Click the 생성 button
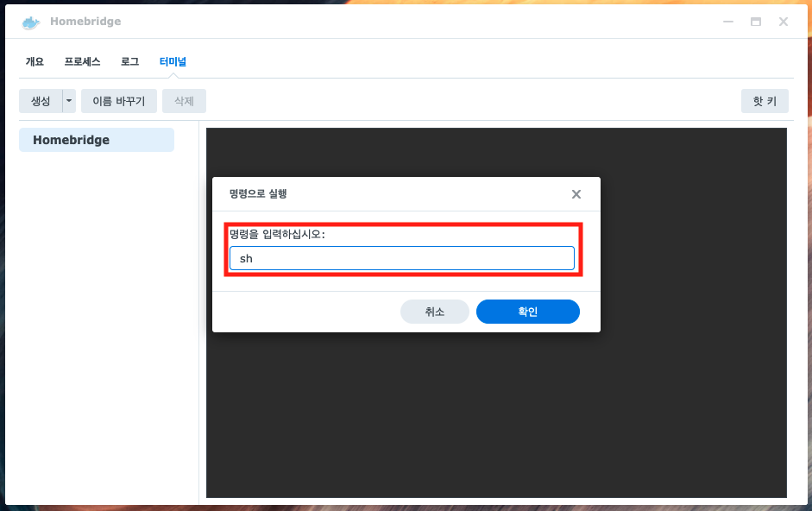This screenshot has height=511, width=812. (41, 101)
